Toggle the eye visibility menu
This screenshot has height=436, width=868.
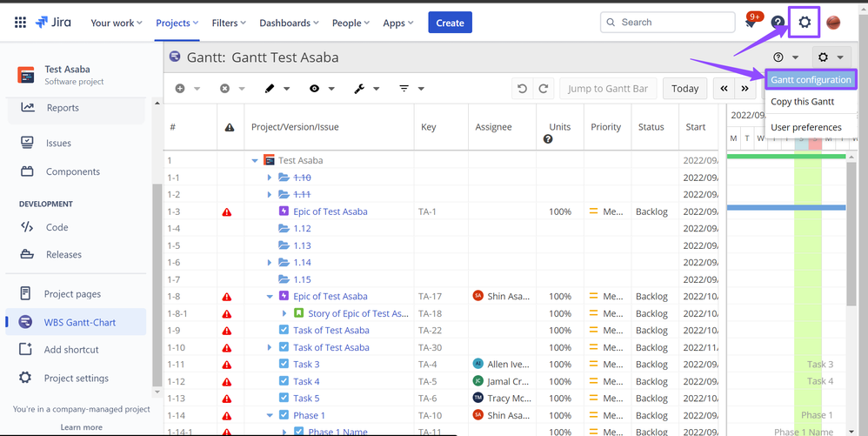(314, 89)
